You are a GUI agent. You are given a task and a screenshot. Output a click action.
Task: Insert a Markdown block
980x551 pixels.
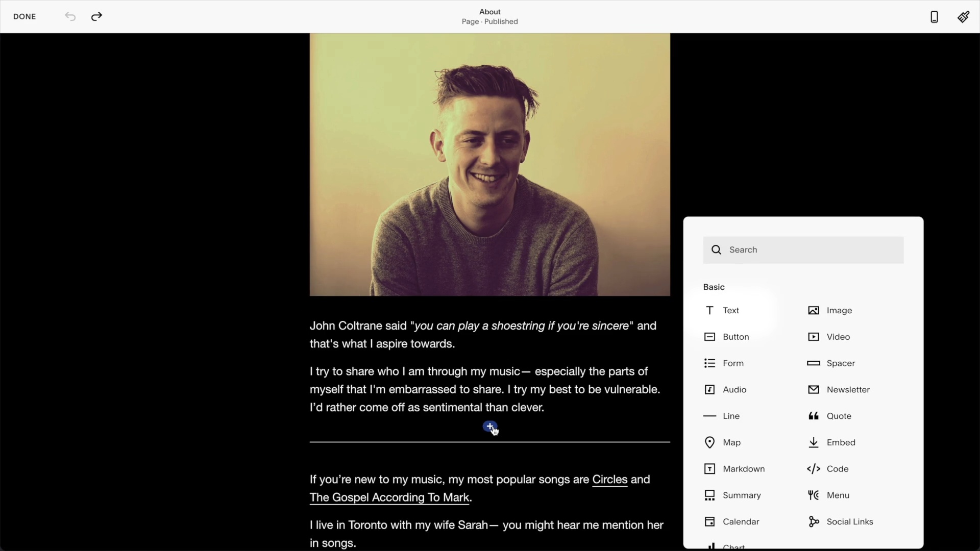click(x=743, y=469)
